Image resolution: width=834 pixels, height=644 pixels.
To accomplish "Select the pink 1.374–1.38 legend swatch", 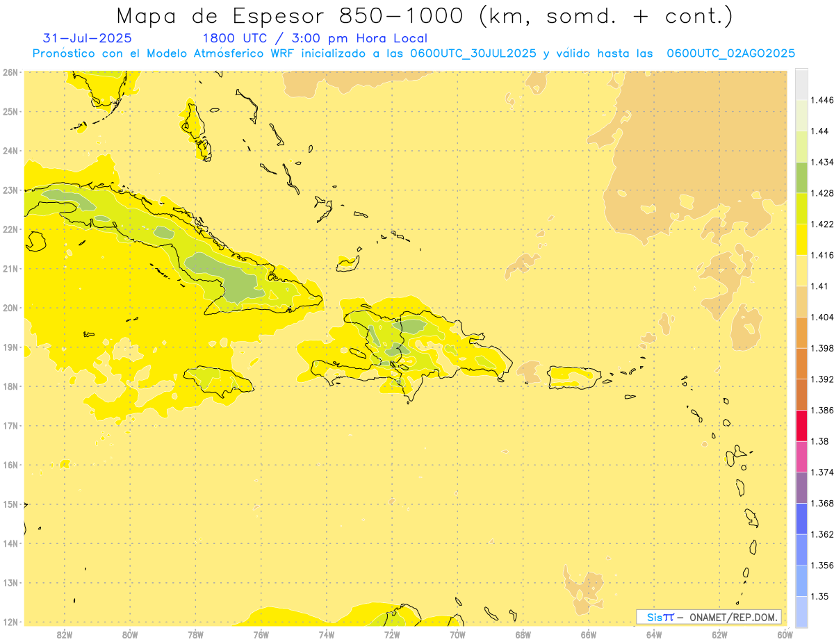I will click(x=801, y=456).
